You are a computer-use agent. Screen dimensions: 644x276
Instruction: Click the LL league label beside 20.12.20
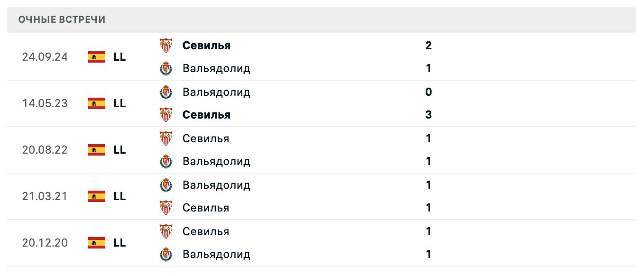(120, 243)
